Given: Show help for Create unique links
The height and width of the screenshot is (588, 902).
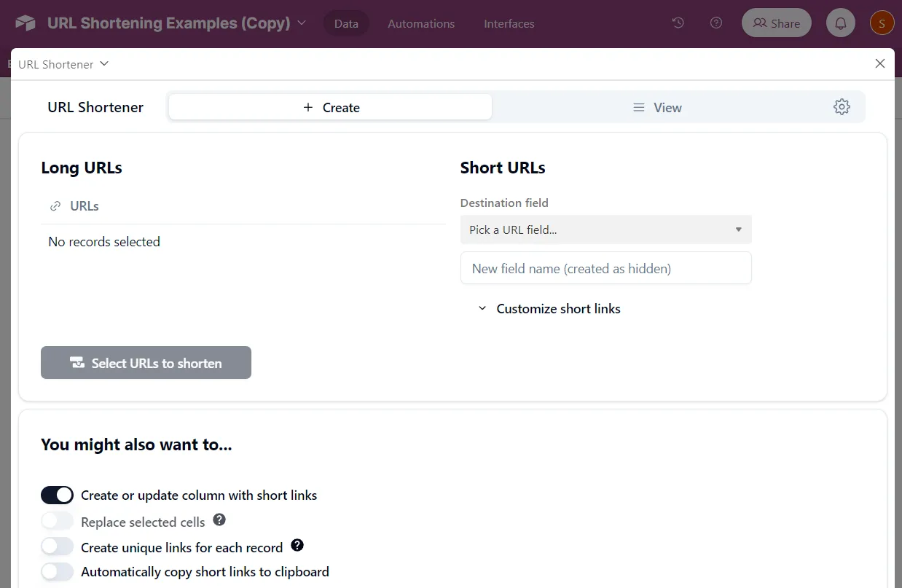Looking at the screenshot, I should tap(297, 546).
